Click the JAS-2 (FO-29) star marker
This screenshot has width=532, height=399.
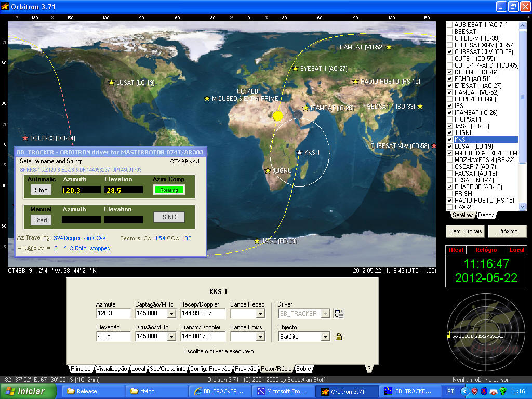pos(257,241)
